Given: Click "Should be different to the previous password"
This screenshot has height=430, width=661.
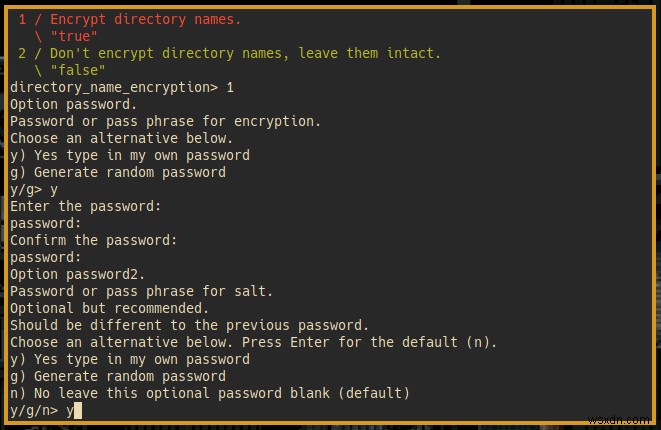Looking at the screenshot, I should click(x=189, y=325).
